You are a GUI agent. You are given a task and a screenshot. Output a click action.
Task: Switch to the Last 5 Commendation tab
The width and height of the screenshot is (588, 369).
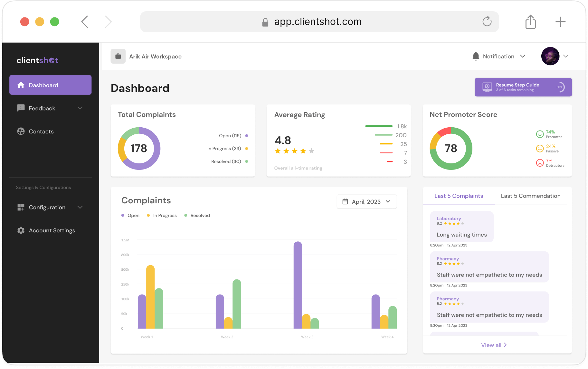click(x=530, y=196)
